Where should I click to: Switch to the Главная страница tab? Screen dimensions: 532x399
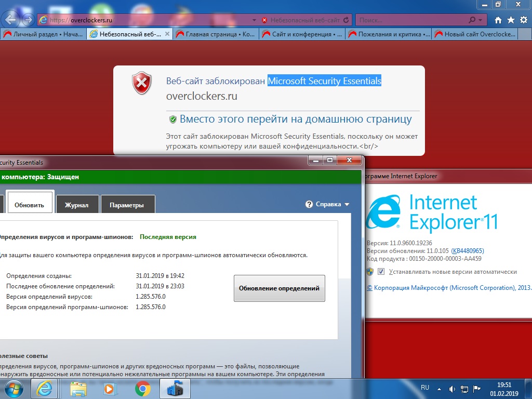point(216,34)
